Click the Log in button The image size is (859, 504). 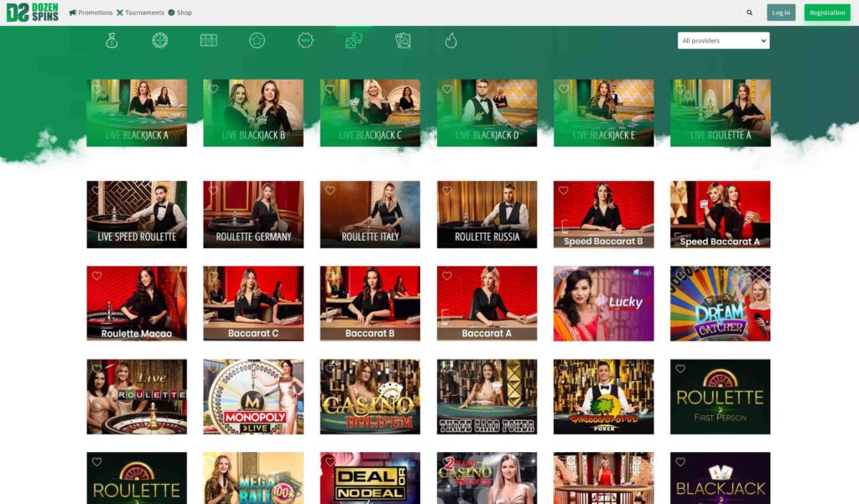pyautogui.click(x=781, y=13)
